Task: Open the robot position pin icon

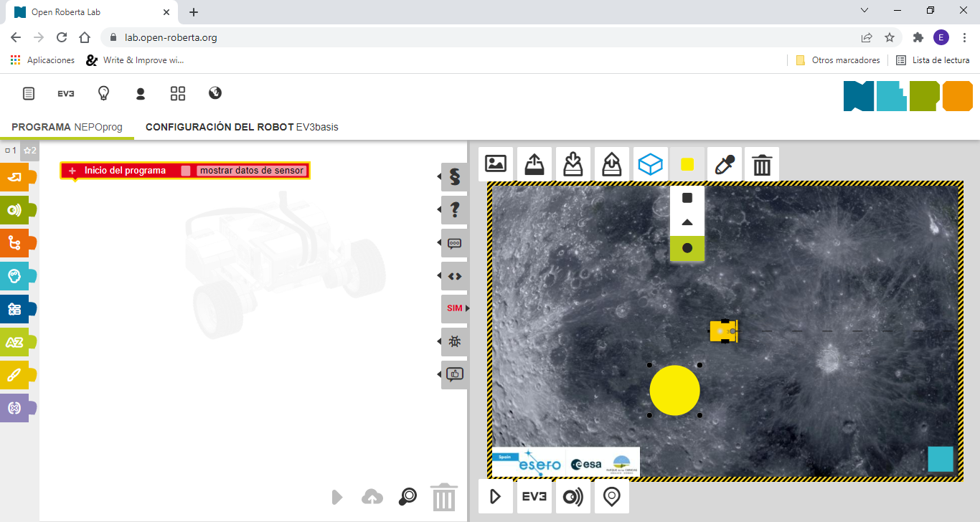Action: click(x=611, y=497)
